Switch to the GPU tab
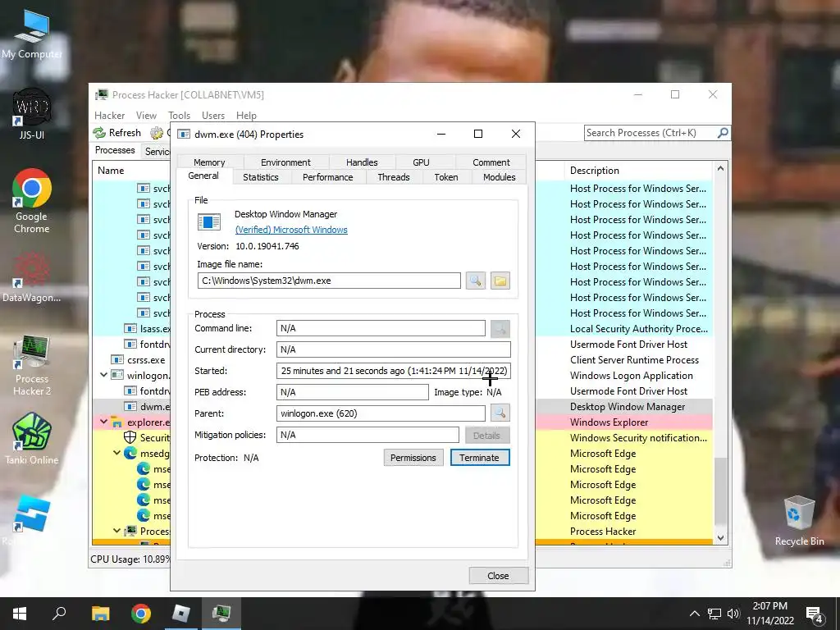 (x=421, y=162)
